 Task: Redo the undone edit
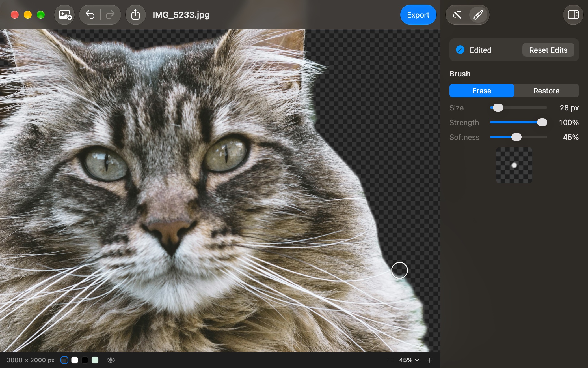tap(110, 15)
